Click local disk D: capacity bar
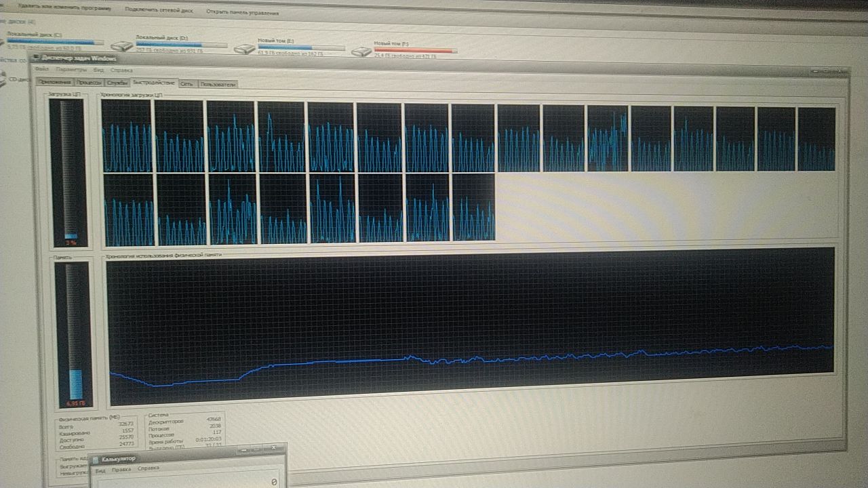The width and height of the screenshot is (868, 488). point(181,45)
